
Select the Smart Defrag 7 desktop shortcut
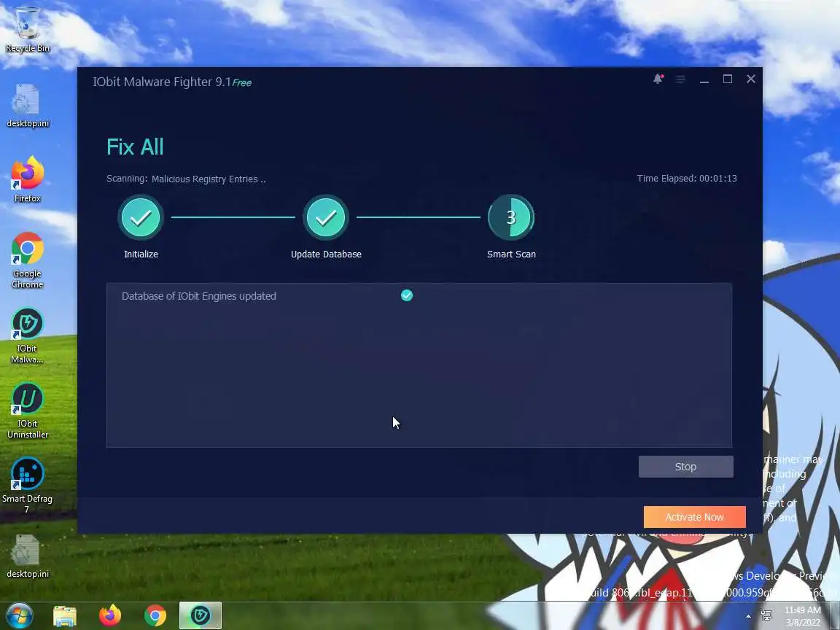click(x=27, y=486)
